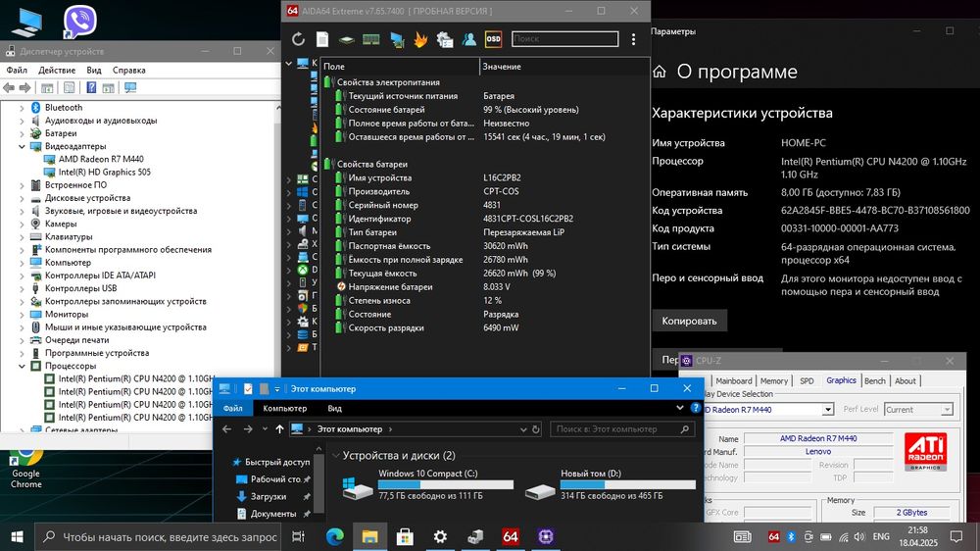Image resolution: width=980 pixels, height=551 pixels.
Task: Select Документы in Explorer sidebar
Action: pos(273,514)
